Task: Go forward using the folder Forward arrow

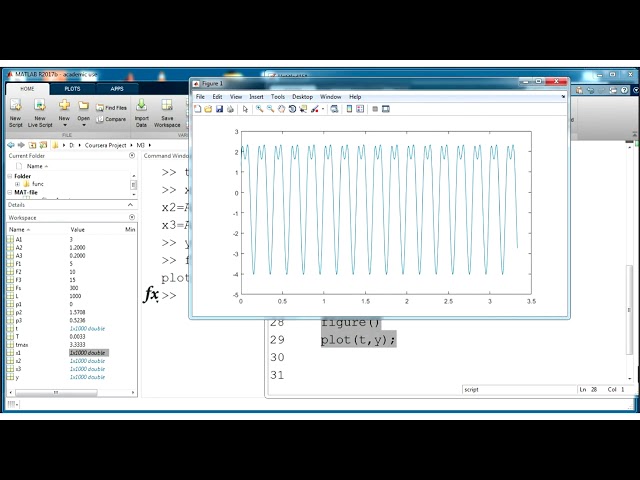Action: 21,145
